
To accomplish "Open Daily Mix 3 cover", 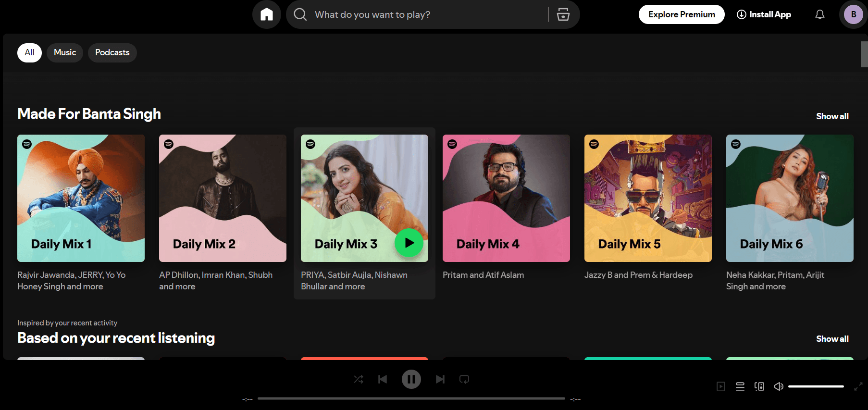I will coord(364,198).
